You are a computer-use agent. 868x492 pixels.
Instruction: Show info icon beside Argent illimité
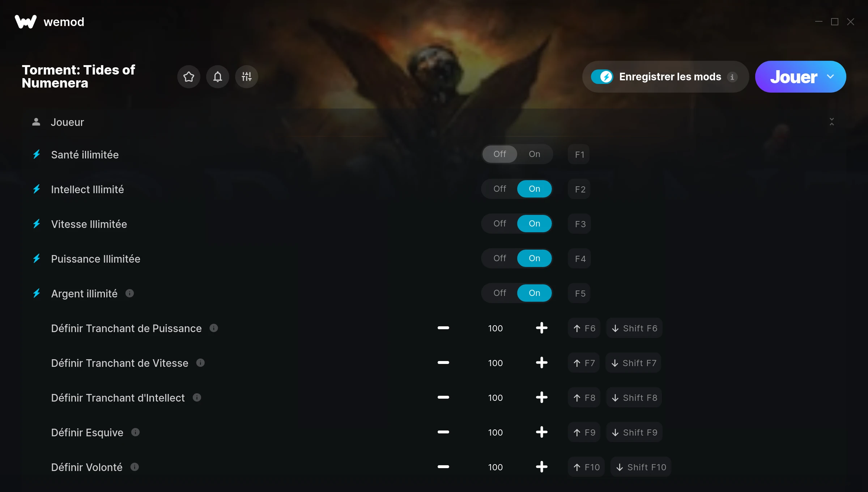pyautogui.click(x=129, y=293)
